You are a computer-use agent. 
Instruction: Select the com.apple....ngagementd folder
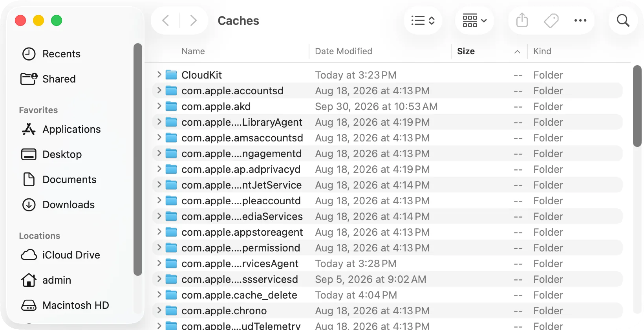click(x=387, y=154)
